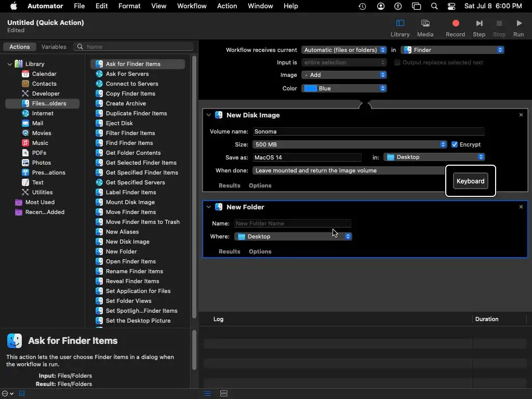532x399 pixels.
Task: Select Photos category in Library
Action: [x=42, y=163]
